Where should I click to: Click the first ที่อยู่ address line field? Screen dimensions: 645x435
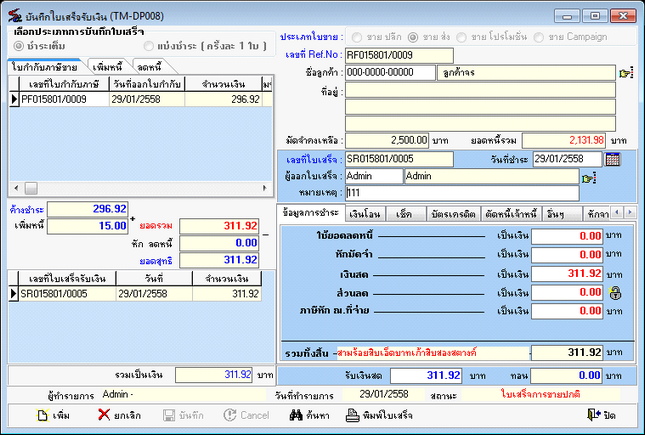pyautogui.click(x=480, y=90)
